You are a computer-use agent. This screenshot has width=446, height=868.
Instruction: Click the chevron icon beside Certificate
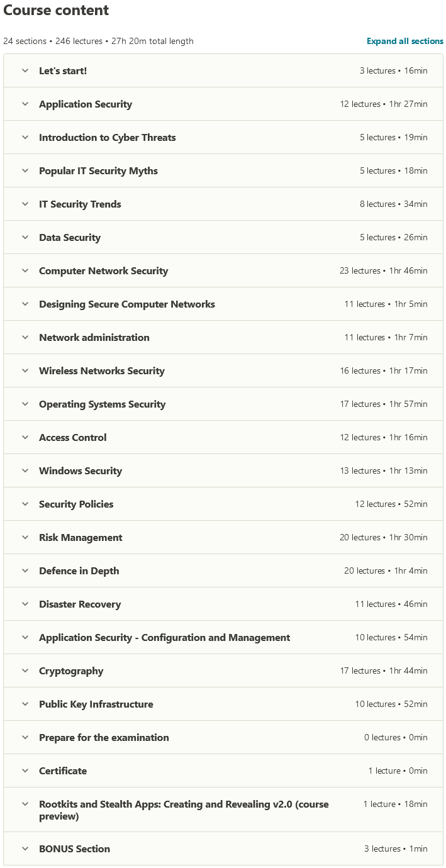click(x=25, y=771)
